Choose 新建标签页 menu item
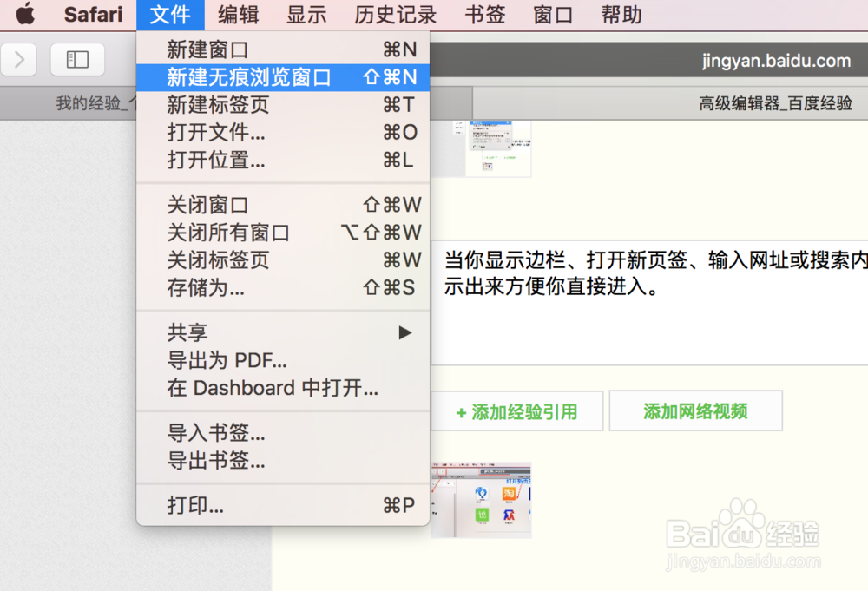Image resolution: width=868 pixels, height=591 pixels. tap(283, 105)
